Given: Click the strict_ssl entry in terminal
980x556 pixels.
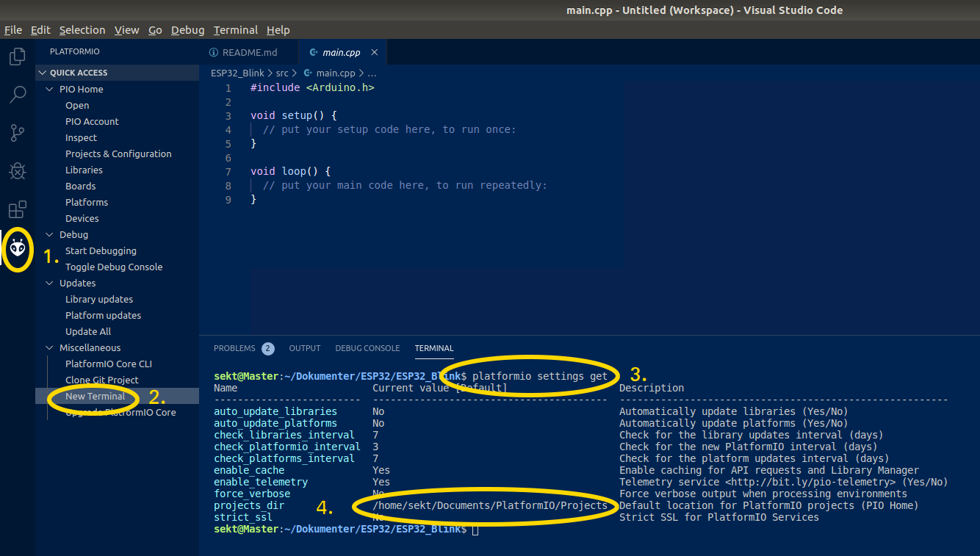Looking at the screenshot, I should 243,517.
